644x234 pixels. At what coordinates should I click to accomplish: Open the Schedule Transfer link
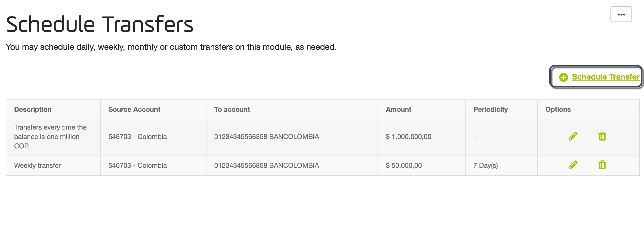606,77
